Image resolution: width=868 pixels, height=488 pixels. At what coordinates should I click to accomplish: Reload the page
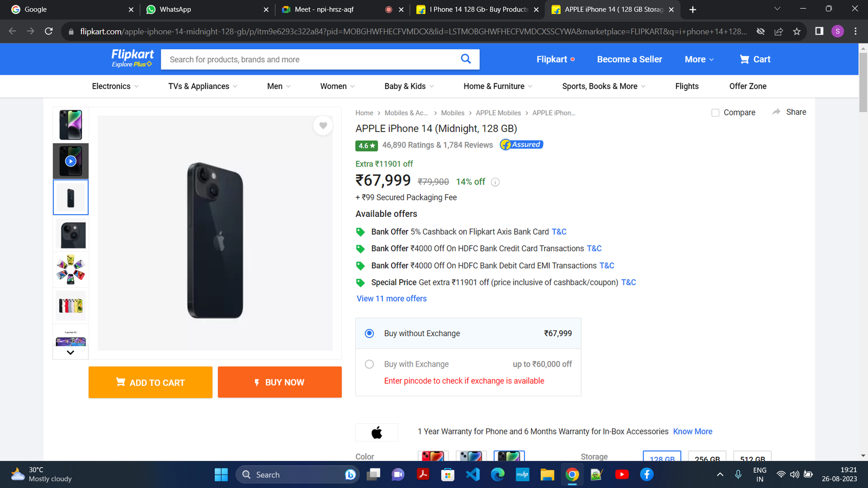[x=49, y=31]
